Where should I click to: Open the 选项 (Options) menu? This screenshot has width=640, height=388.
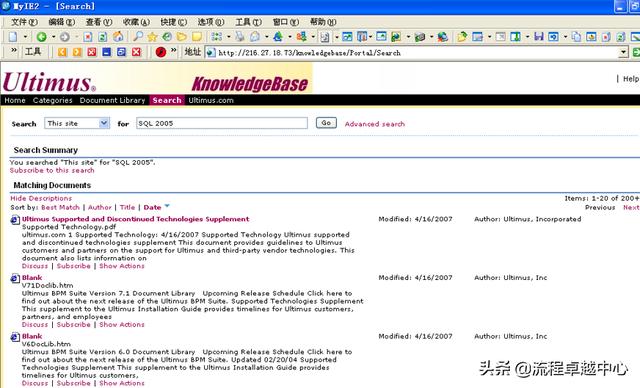[x=211, y=22]
